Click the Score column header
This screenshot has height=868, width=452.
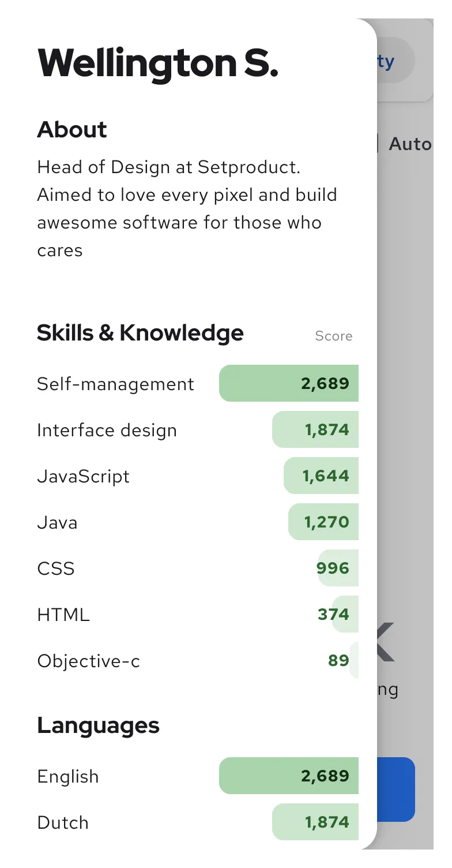coord(333,336)
